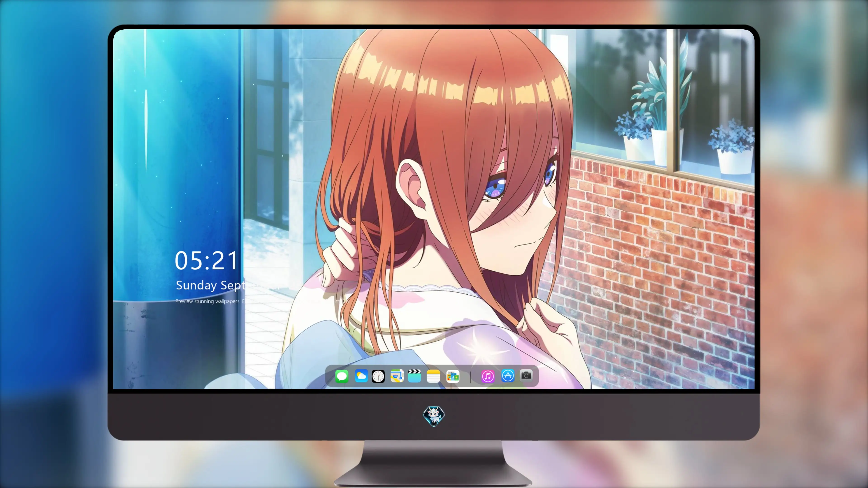Launch Maps from the dock
The width and height of the screenshot is (868, 488).
point(397,376)
